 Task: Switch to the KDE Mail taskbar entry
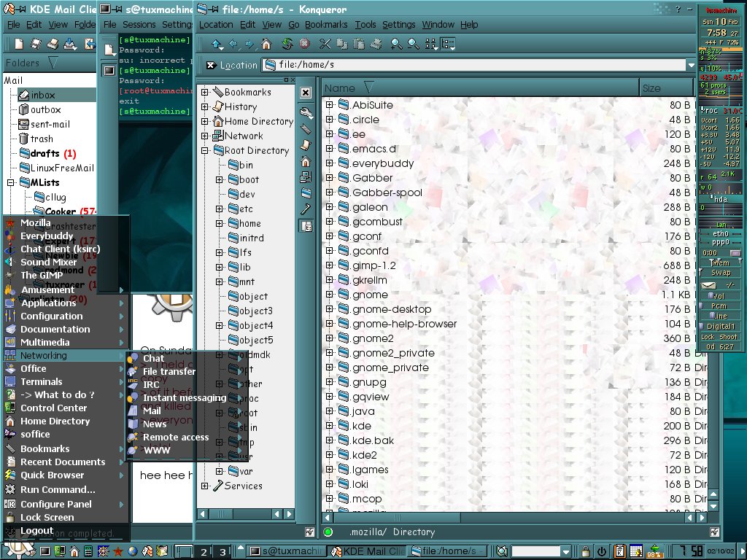[x=368, y=551]
